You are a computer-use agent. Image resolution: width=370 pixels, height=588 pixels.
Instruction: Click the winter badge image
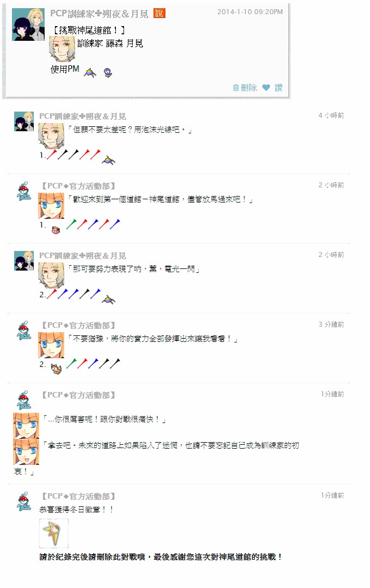click(x=54, y=533)
